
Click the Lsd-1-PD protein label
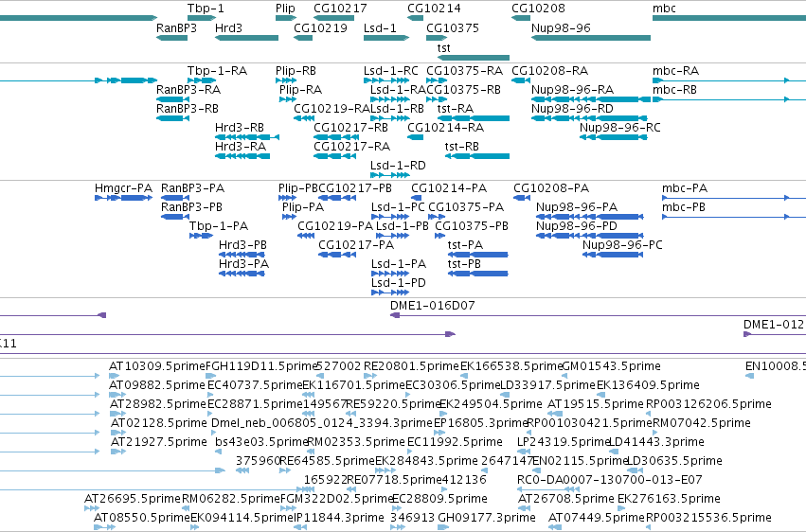399,283
